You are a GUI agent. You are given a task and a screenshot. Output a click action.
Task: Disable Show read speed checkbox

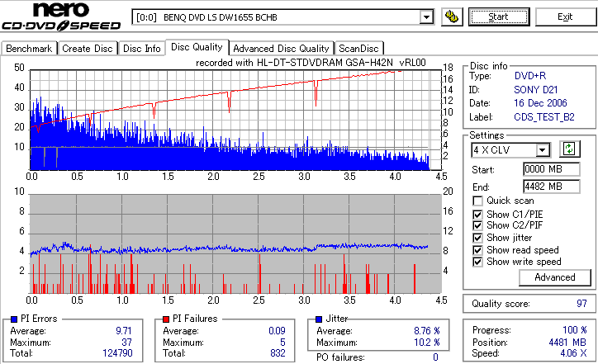pyautogui.click(x=477, y=250)
